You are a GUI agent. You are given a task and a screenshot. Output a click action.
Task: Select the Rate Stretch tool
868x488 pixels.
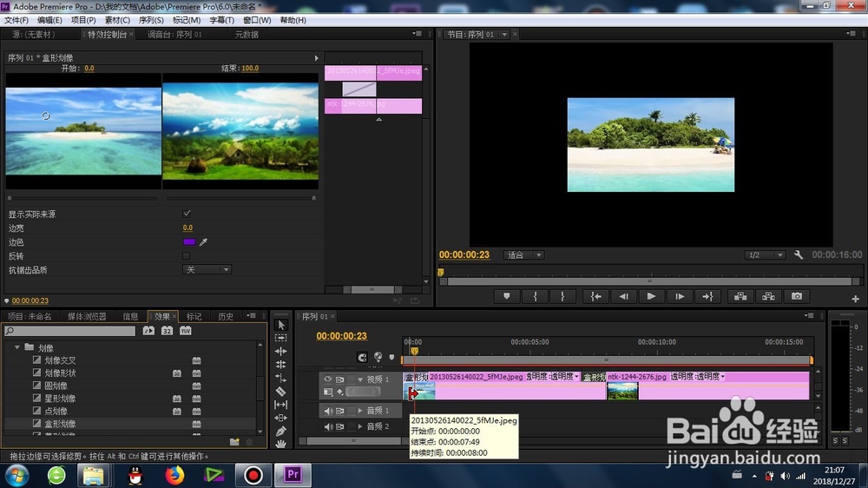280,378
